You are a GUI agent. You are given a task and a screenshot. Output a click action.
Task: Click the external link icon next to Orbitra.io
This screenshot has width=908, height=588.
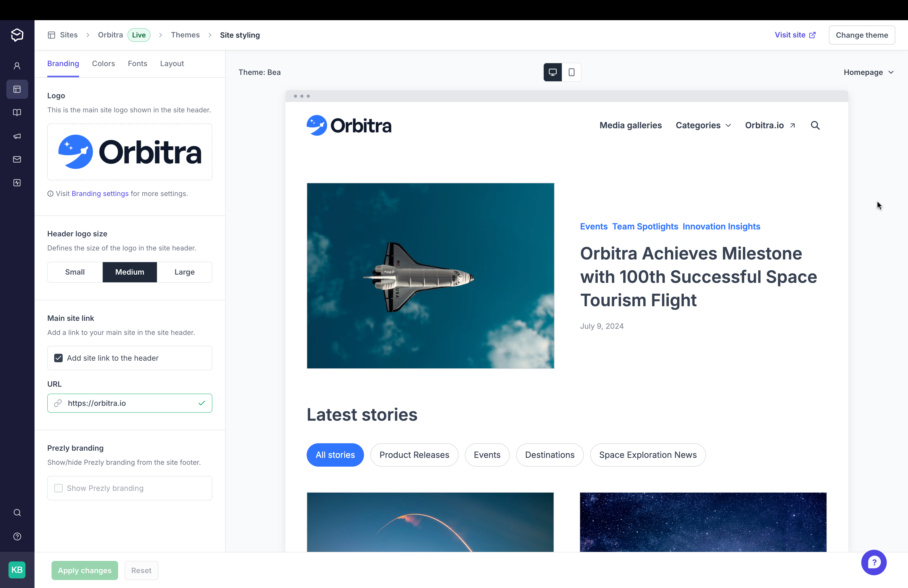point(792,125)
